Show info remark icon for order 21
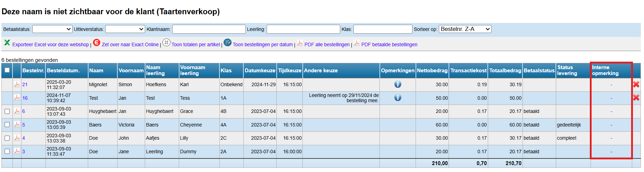This screenshot has width=644, height=172. (398, 84)
